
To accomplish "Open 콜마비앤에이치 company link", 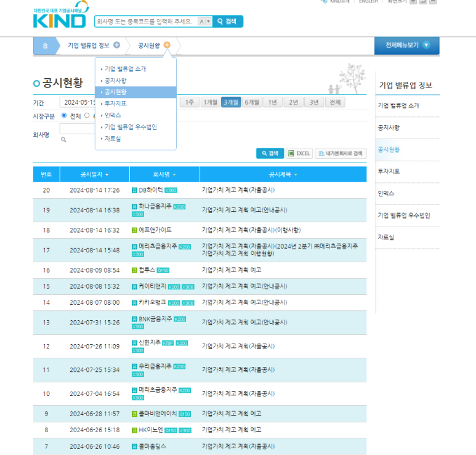I will point(158,414).
